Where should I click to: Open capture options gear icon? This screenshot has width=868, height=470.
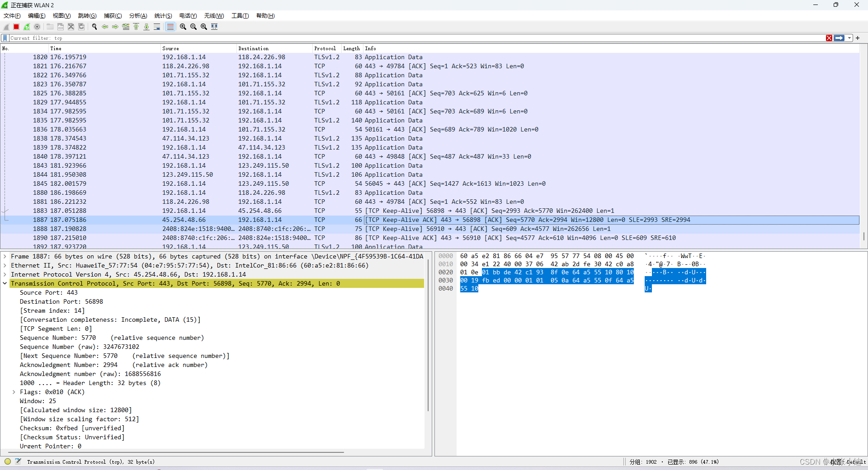[37, 27]
